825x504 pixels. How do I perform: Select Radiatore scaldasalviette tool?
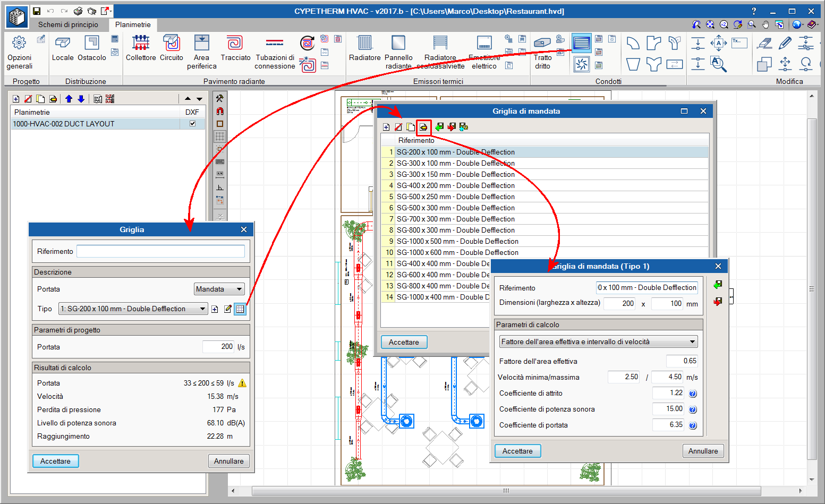tap(440, 53)
